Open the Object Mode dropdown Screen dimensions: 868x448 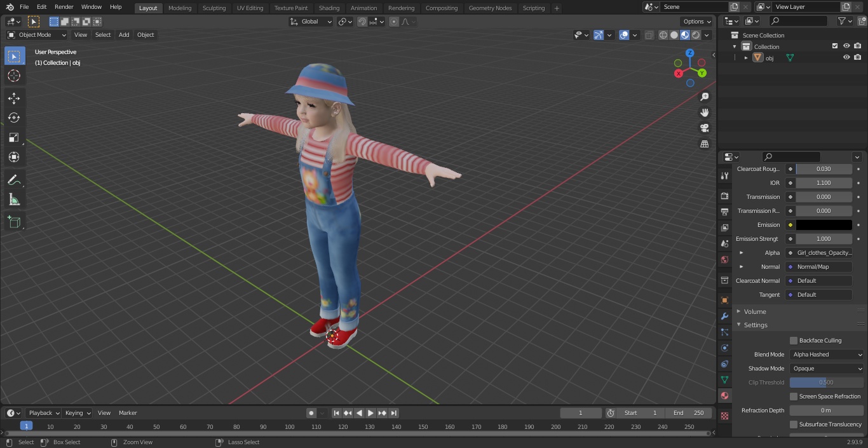point(37,35)
